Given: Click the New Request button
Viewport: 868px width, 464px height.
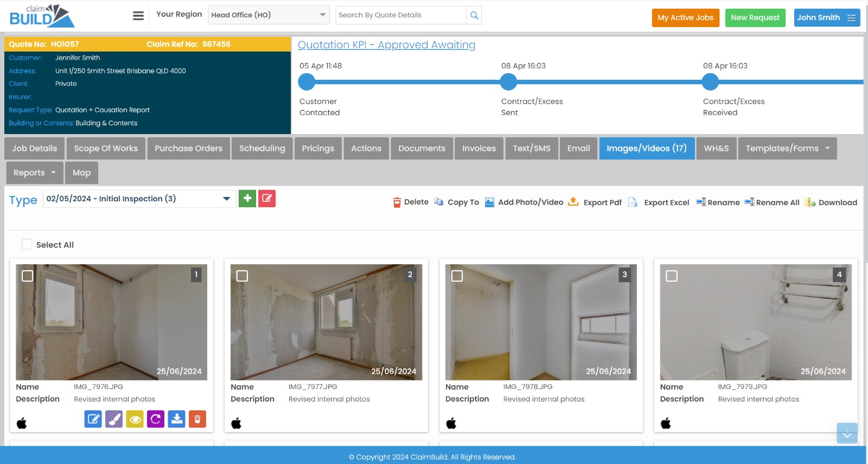Looking at the screenshot, I should coord(755,17).
